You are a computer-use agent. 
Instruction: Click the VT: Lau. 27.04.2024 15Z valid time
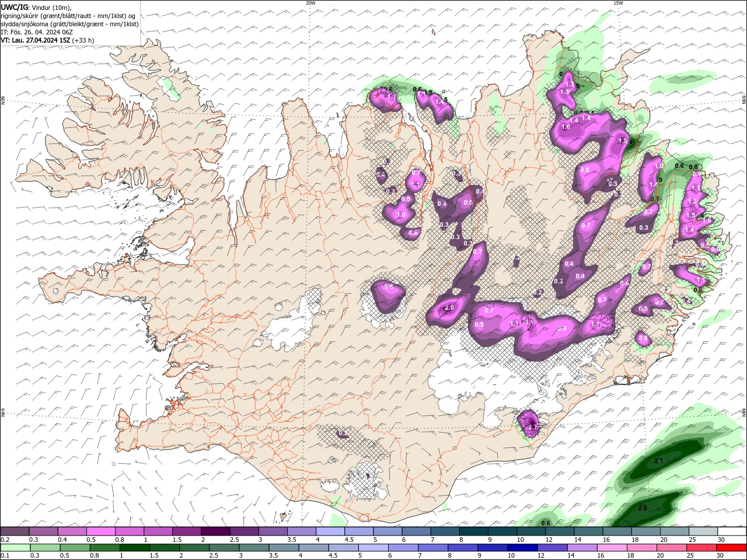pyautogui.click(x=35, y=40)
